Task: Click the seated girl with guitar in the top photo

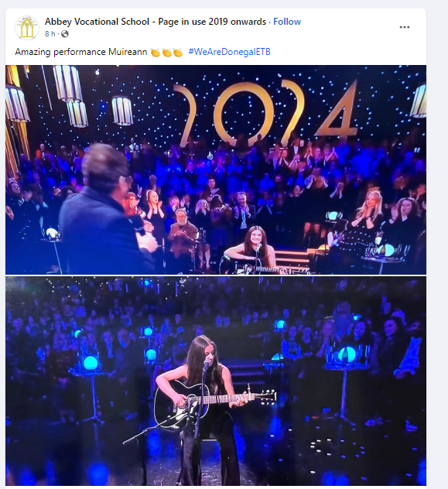Action: pyautogui.click(x=252, y=249)
